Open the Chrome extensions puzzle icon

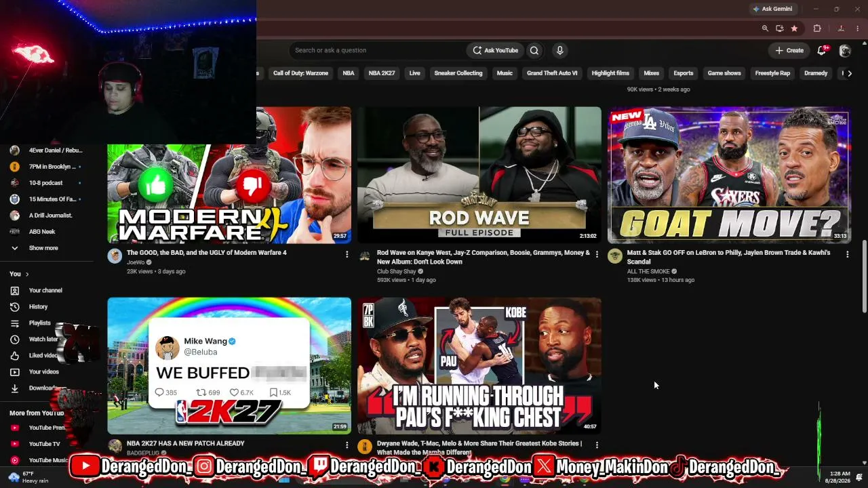point(817,28)
